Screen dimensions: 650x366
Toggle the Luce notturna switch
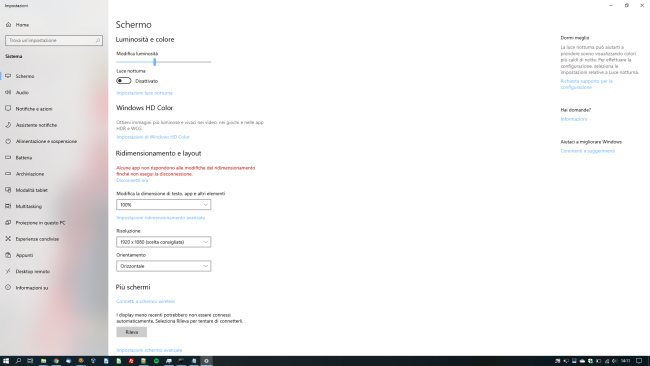pyautogui.click(x=124, y=81)
